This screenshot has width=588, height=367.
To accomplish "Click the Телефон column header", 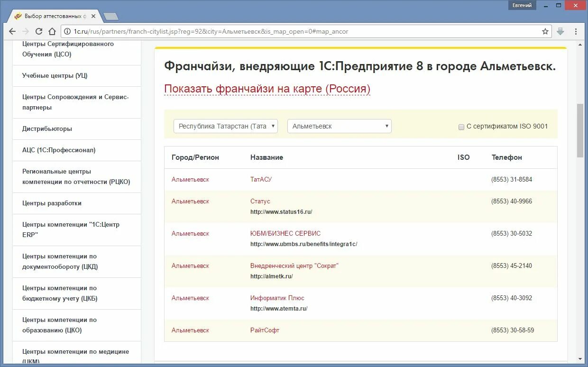I will pyautogui.click(x=506, y=157).
